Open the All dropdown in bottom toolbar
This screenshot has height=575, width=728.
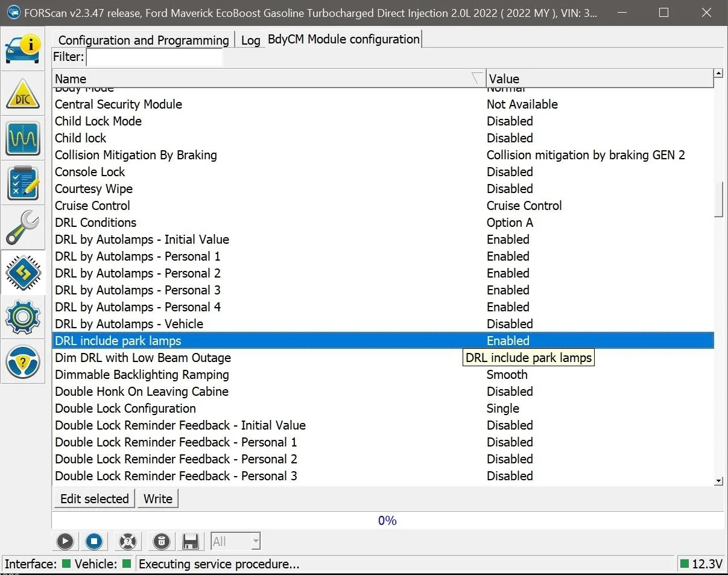[235, 541]
